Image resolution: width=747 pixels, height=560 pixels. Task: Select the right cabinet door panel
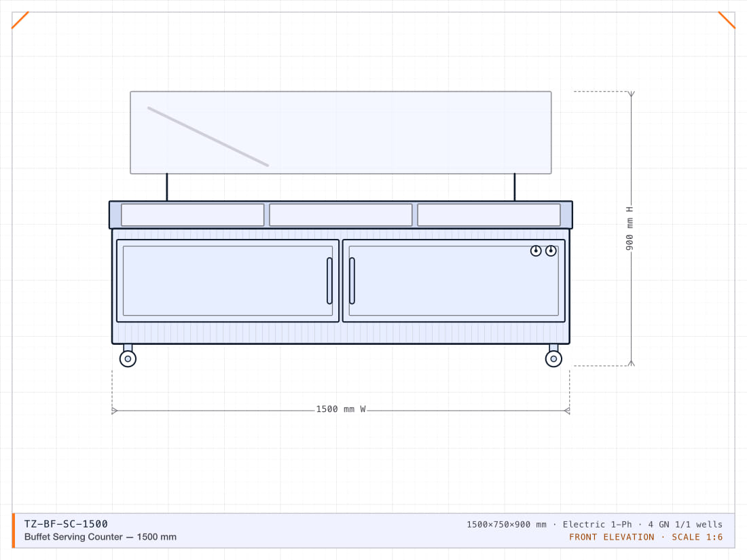tap(454, 280)
